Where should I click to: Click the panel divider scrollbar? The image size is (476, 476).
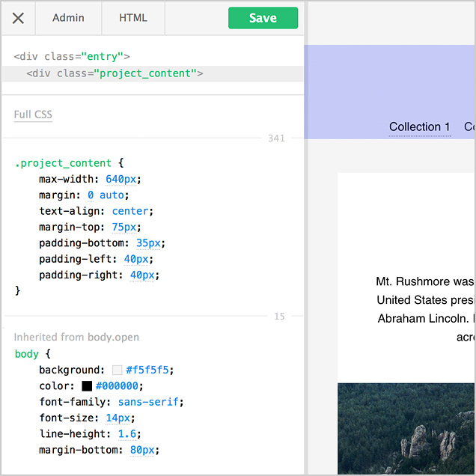coord(306,238)
